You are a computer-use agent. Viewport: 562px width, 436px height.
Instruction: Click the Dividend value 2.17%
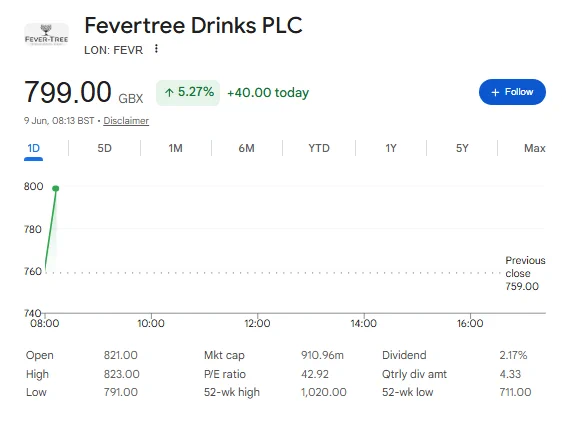click(x=513, y=355)
